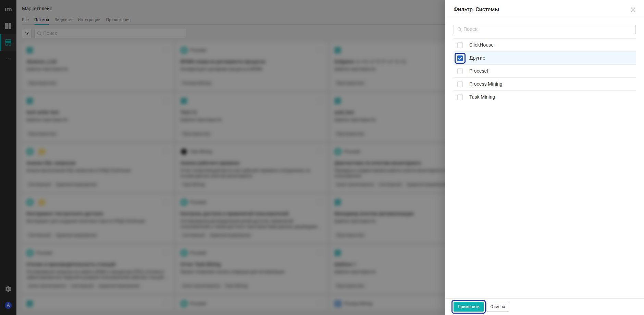Select the Task Mining checkbox
Image resolution: width=644 pixels, height=315 pixels.
pyautogui.click(x=460, y=97)
